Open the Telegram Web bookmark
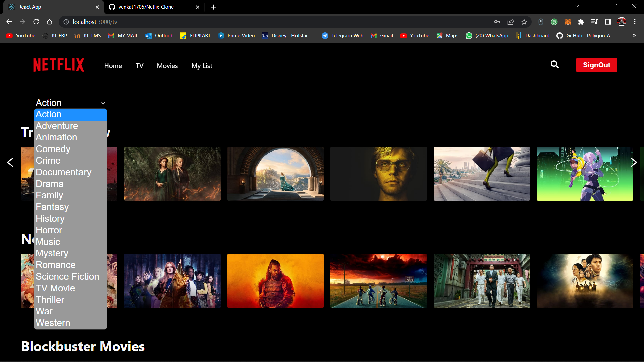The width and height of the screenshot is (644, 362). (x=342, y=35)
